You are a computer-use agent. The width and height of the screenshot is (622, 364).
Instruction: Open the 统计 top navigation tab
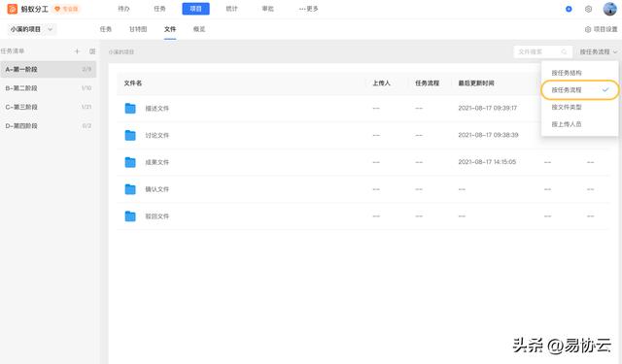click(x=231, y=9)
